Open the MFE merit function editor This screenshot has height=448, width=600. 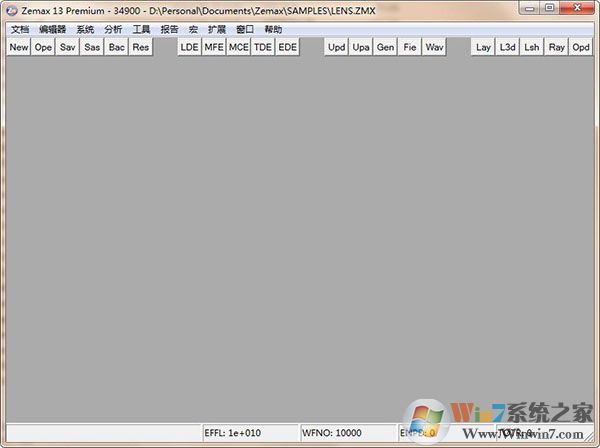(x=214, y=47)
